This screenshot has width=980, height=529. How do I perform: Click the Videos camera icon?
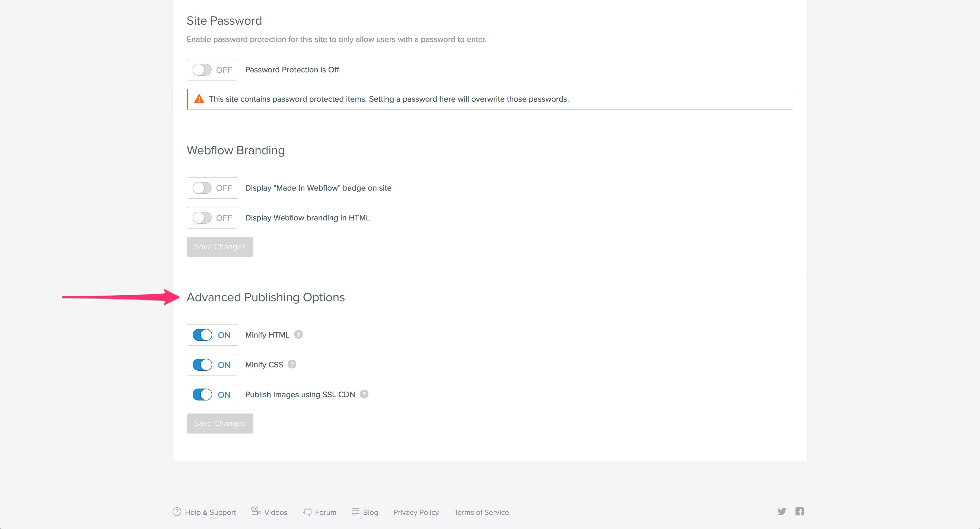256,511
